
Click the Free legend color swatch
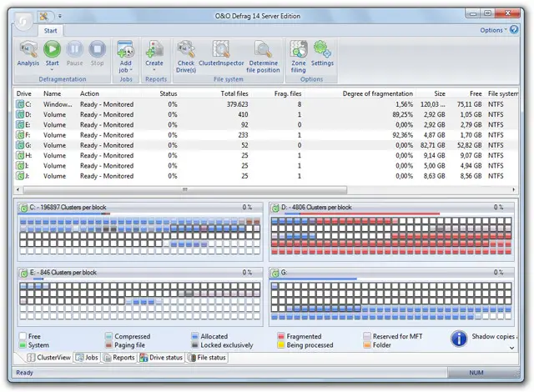[x=23, y=336]
